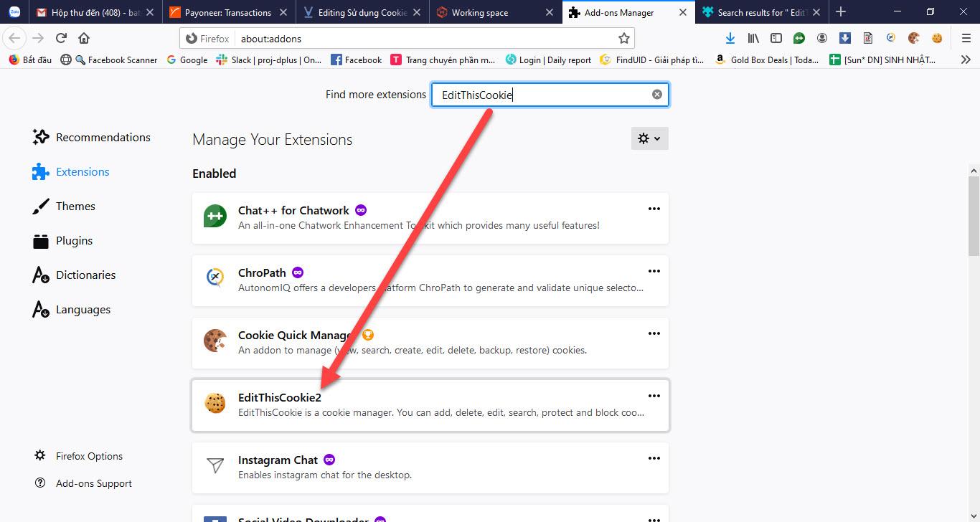This screenshot has width=980, height=522.
Task: Open the Library bookshelf icon
Action: [753, 38]
